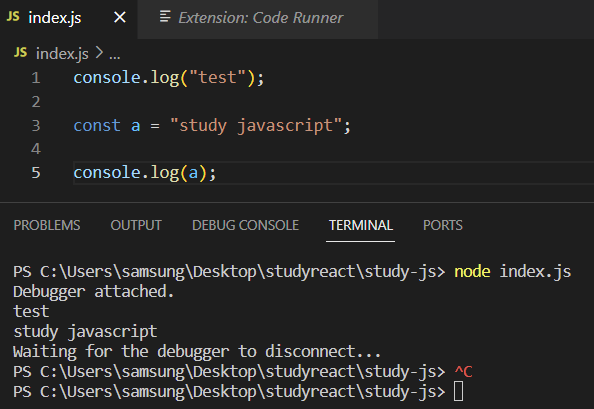Close the index.js editor tab
This screenshot has width=594, height=409.
point(120,17)
